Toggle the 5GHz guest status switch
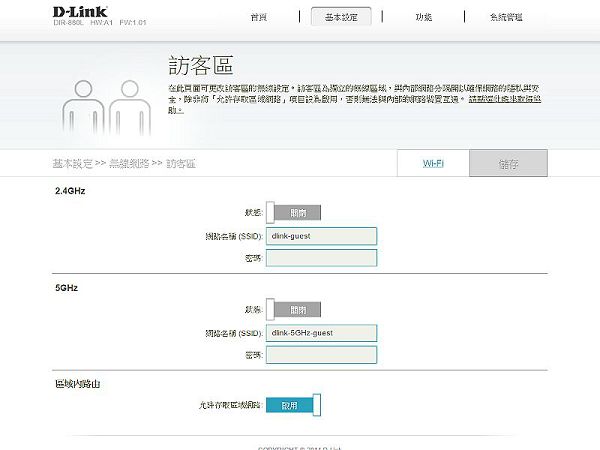 pos(293,309)
